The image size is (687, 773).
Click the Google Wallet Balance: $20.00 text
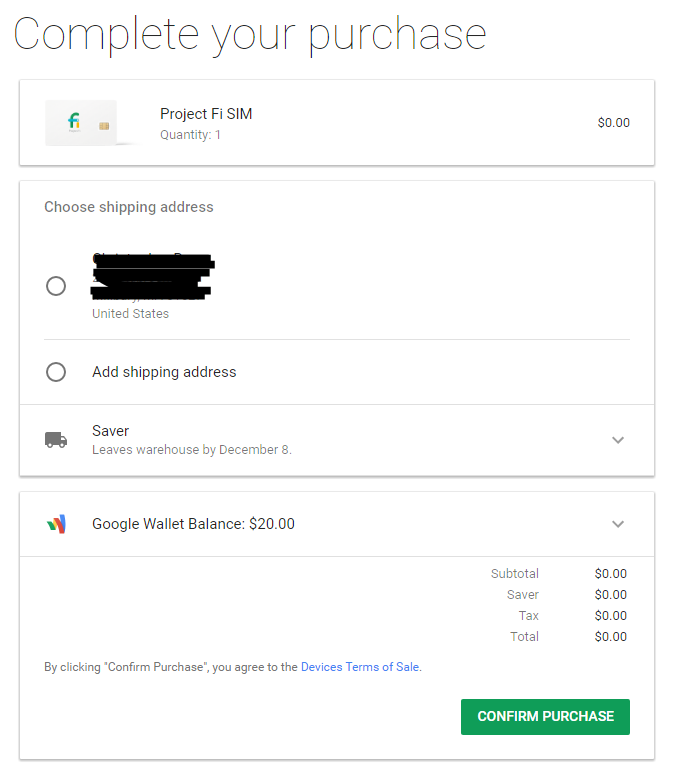click(x=193, y=524)
